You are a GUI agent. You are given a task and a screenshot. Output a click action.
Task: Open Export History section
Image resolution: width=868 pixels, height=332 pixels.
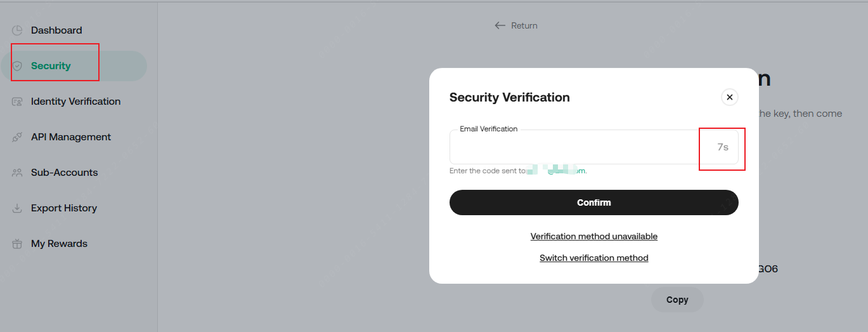pyautogui.click(x=63, y=208)
